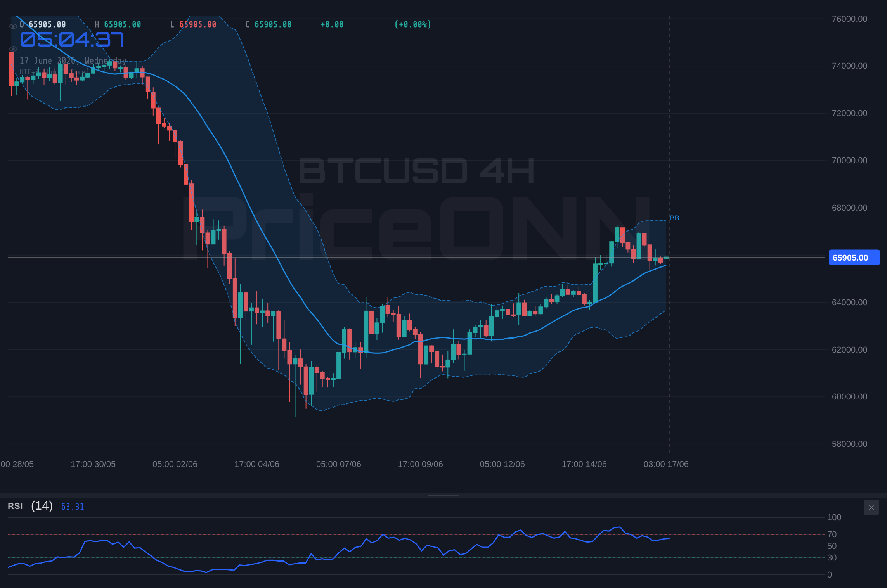Click the 60000.00 price axis label
887x588 pixels.
pos(849,397)
